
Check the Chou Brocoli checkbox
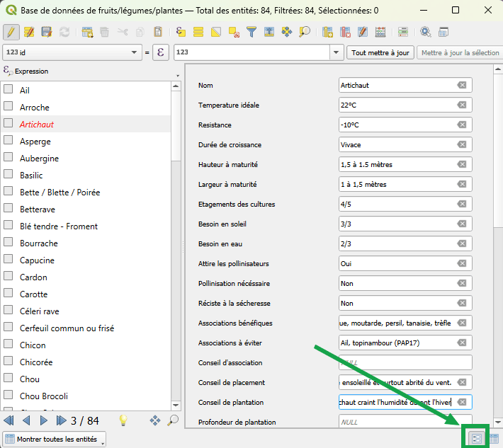(x=8, y=394)
